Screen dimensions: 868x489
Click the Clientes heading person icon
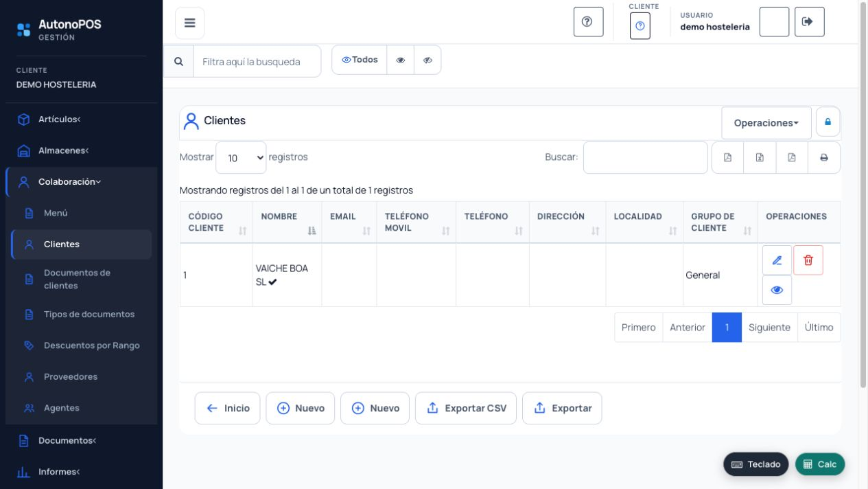(x=191, y=121)
